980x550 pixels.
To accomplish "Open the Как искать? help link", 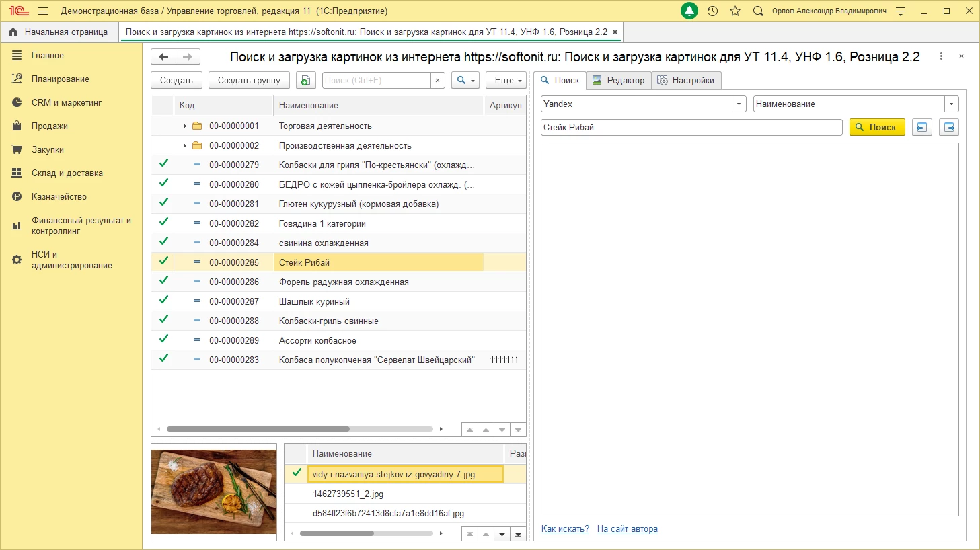I will click(x=565, y=529).
